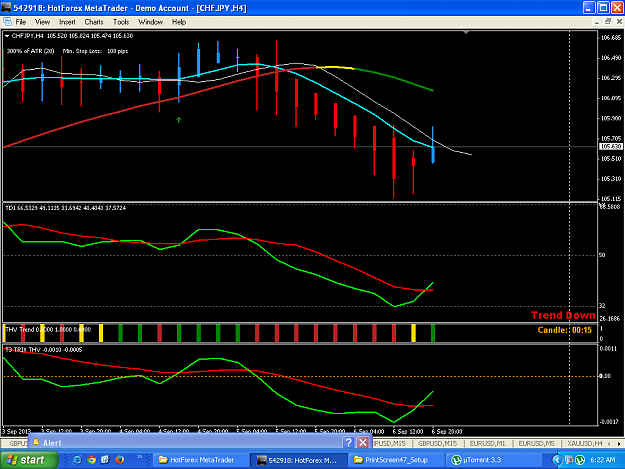Launch Firefox from quick launch
The image size is (625, 469).
pyautogui.click(x=120, y=460)
